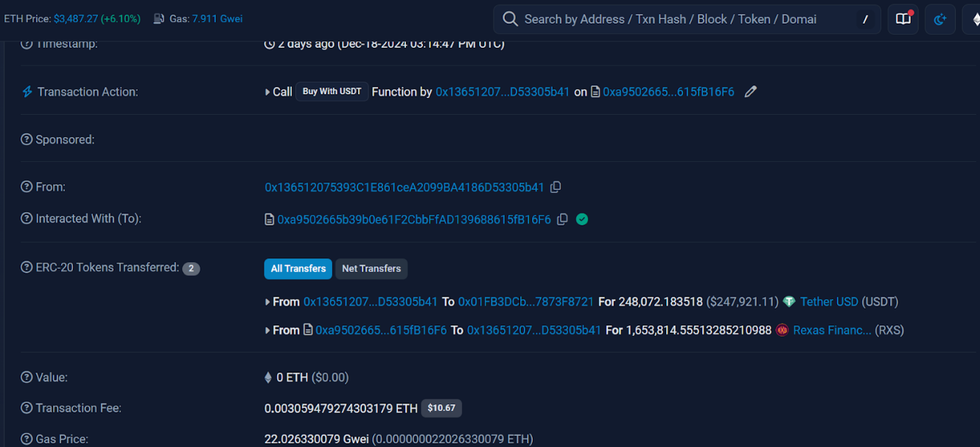The width and height of the screenshot is (980, 447).
Task: Open the From address 0x136512075393...
Action: [405, 187]
